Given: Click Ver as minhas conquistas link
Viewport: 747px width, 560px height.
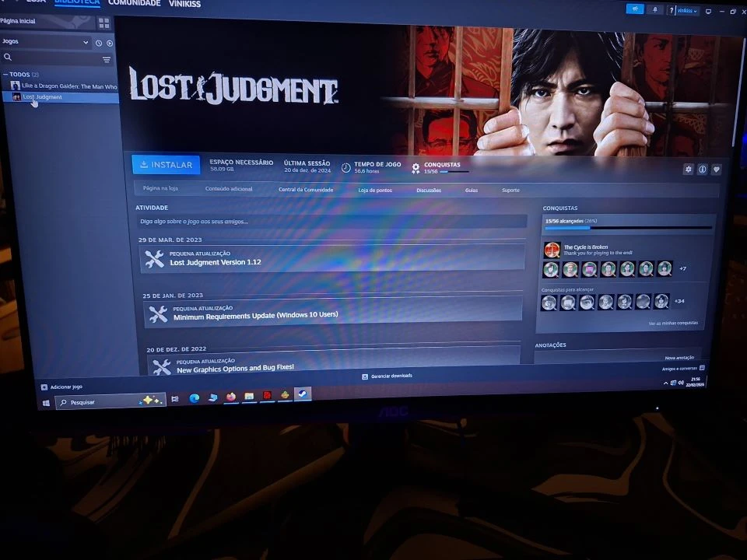Looking at the screenshot, I should click(x=673, y=323).
